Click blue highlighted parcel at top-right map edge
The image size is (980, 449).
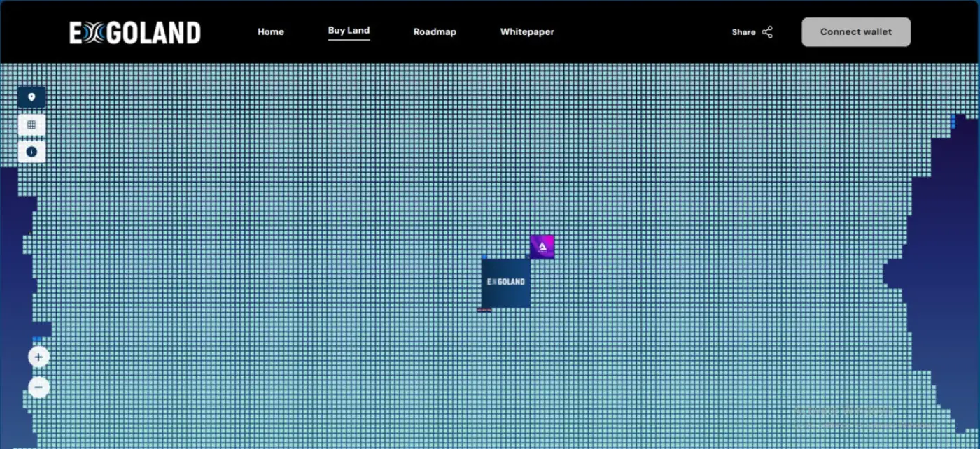953,122
